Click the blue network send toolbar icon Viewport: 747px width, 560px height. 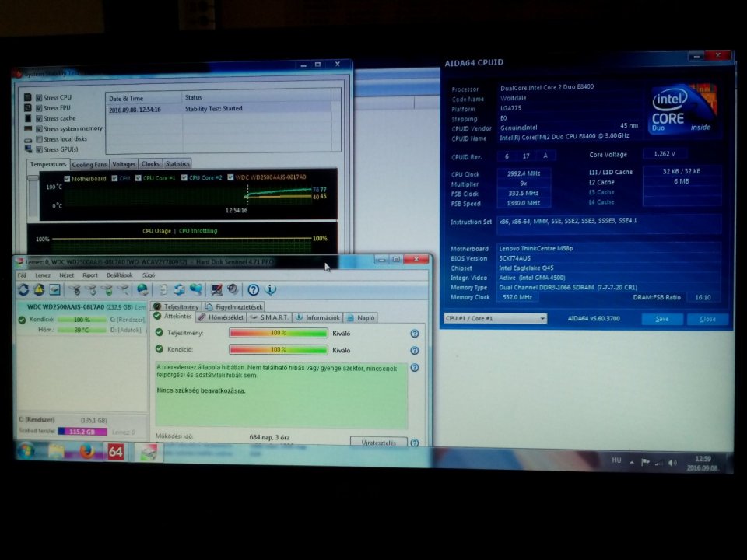point(196,289)
